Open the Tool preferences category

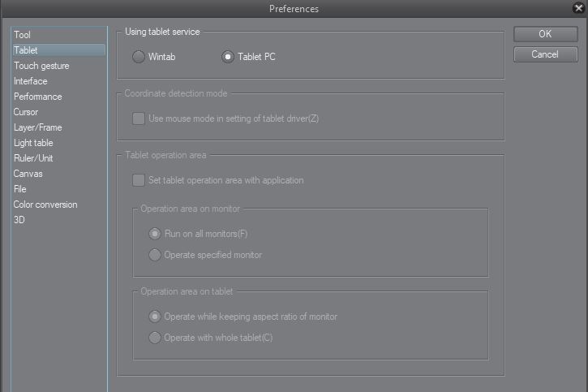tap(22, 35)
